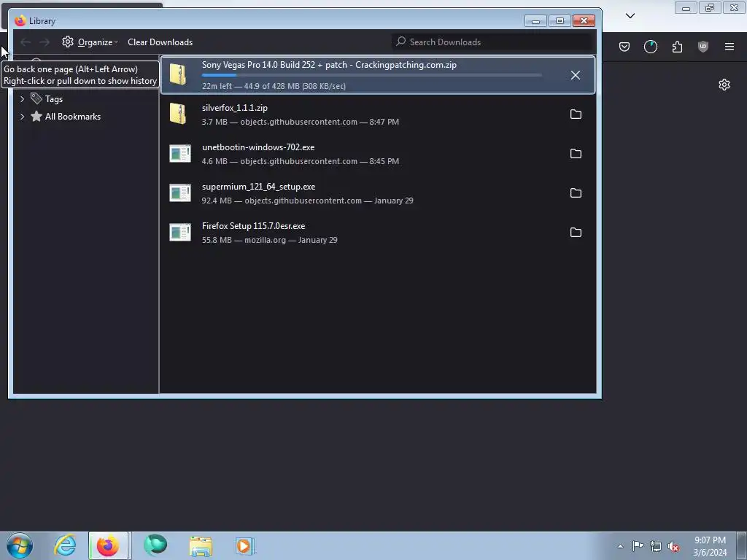Open Firefox Extensions puzzle icon
Viewport: 747px width, 560px height.
tap(677, 47)
